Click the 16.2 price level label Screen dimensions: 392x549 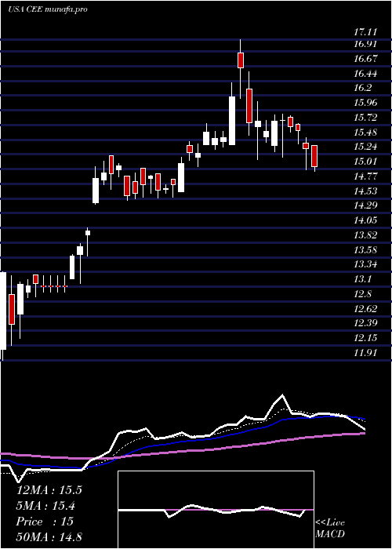363,88
